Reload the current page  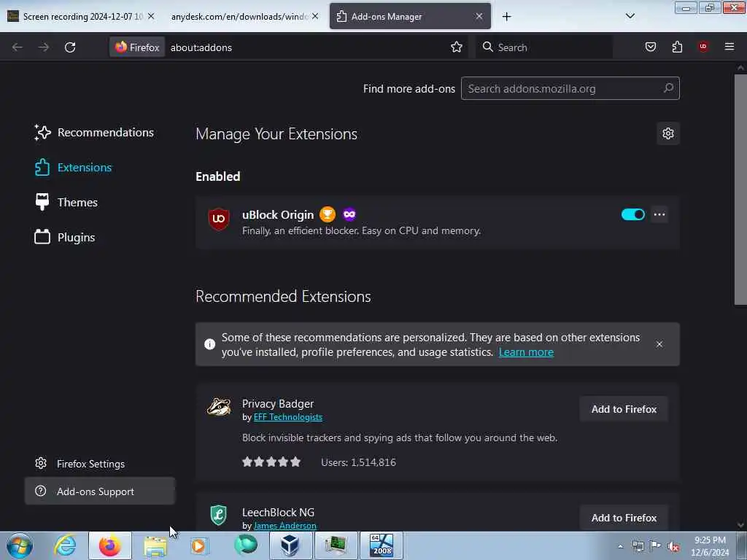tap(70, 47)
